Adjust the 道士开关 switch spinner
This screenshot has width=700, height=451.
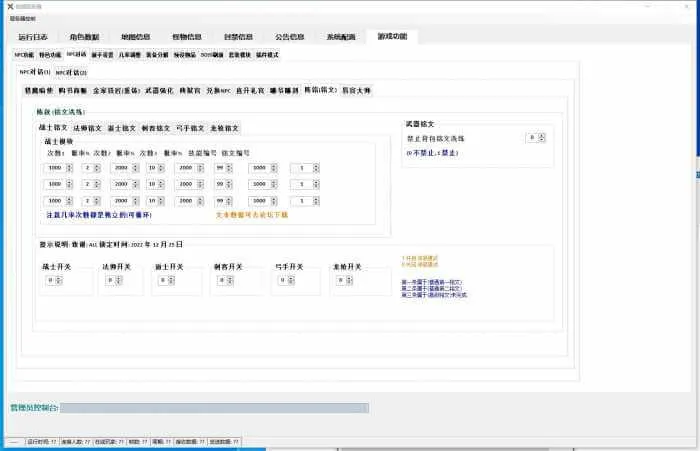tap(167, 280)
